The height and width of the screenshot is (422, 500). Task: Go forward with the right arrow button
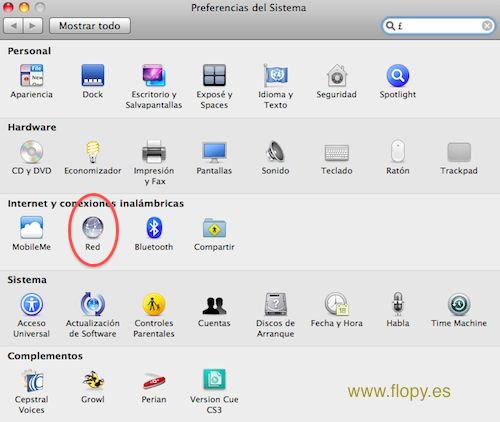click(33, 26)
